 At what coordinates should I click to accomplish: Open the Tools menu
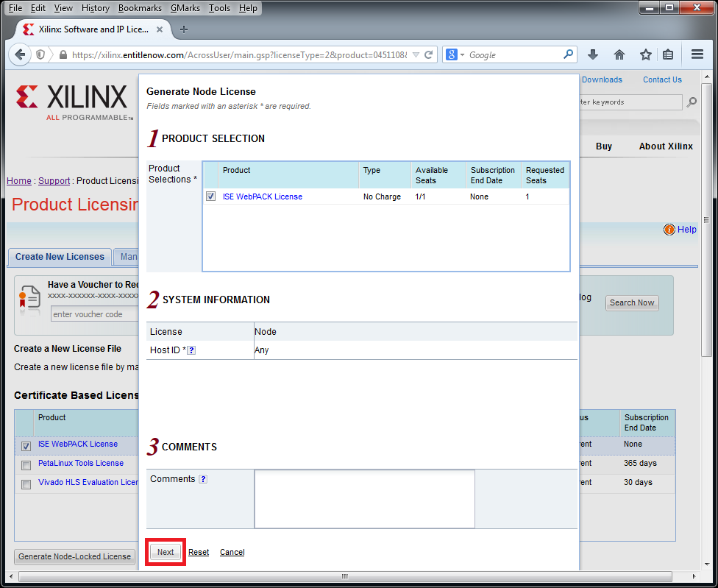click(219, 8)
